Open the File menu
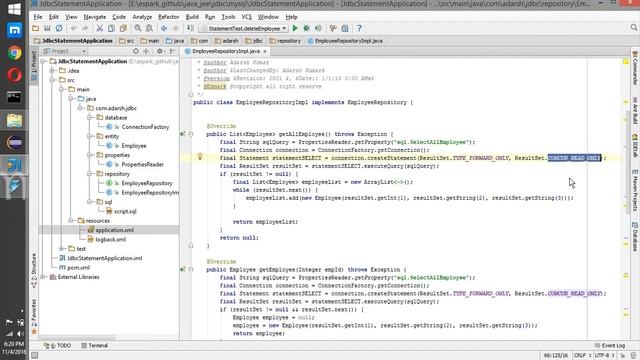The width and height of the screenshot is (640, 360). (38, 17)
